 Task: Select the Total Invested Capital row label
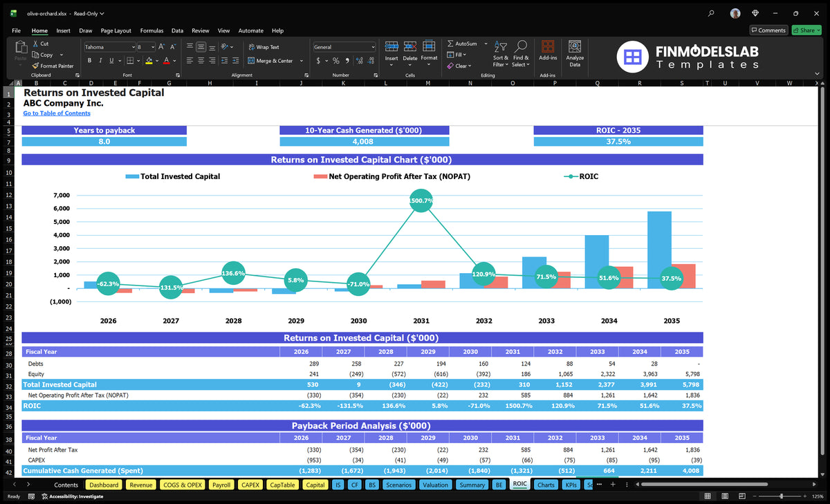click(x=60, y=384)
